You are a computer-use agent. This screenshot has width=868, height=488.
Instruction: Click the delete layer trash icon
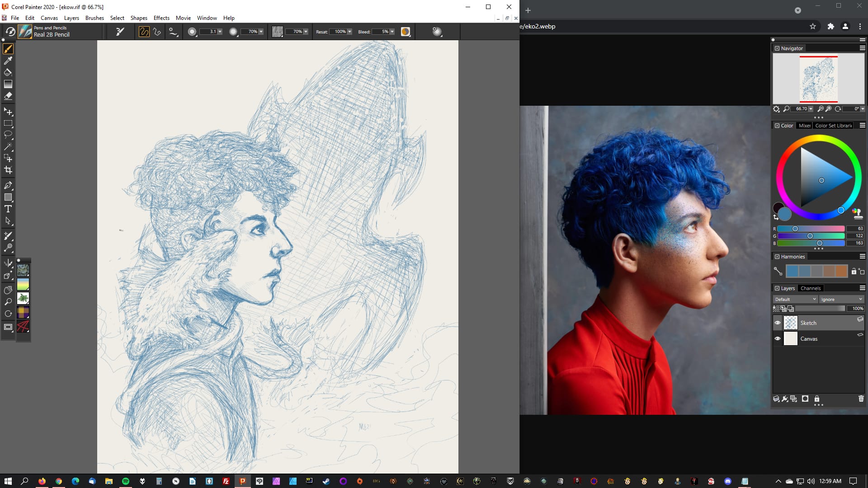861,399
